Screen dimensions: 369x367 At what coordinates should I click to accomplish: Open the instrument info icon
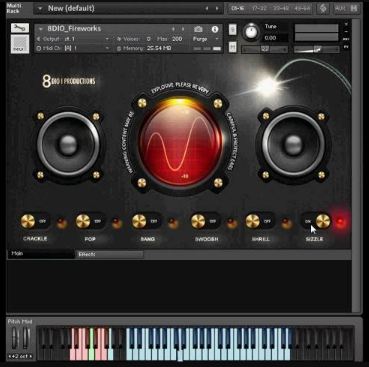(215, 29)
